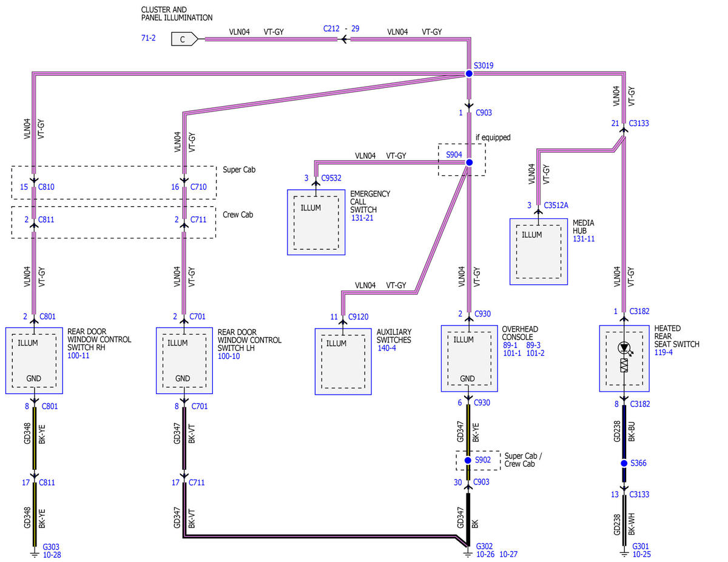Screen dimensions: 728x562
Task: Click the S902 splice node dot
Action: (x=468, y=461)
